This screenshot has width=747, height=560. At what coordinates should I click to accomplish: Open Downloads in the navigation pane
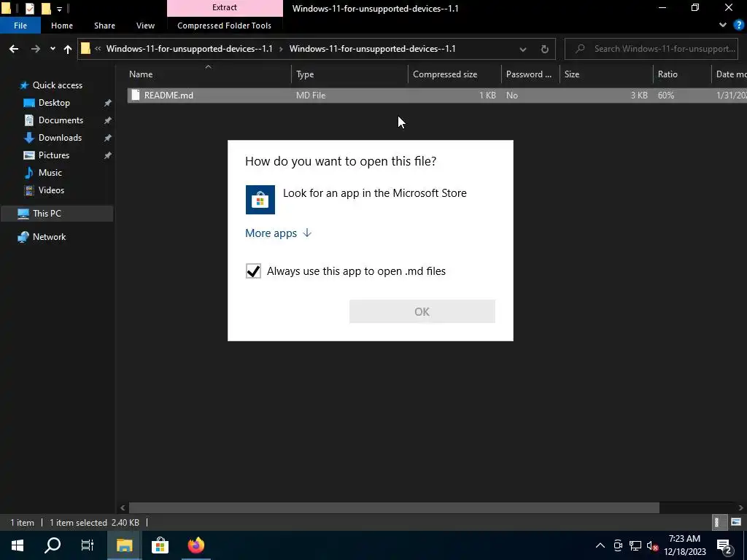[60, 138]
